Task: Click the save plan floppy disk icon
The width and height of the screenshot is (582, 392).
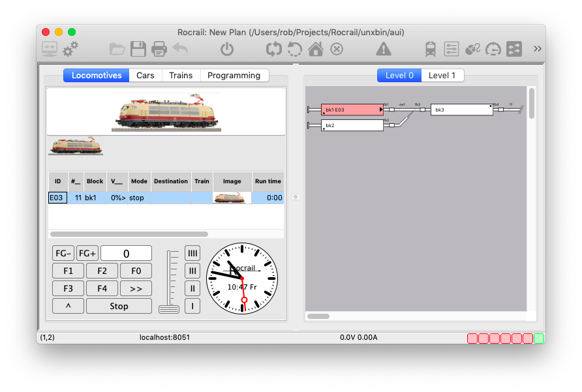Action: pyautogui.click(x=138, y=49)
